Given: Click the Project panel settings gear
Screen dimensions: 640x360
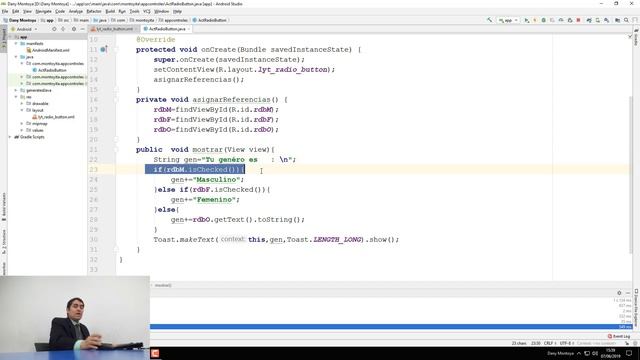Looking at the screenshot, I should point(74,29).
